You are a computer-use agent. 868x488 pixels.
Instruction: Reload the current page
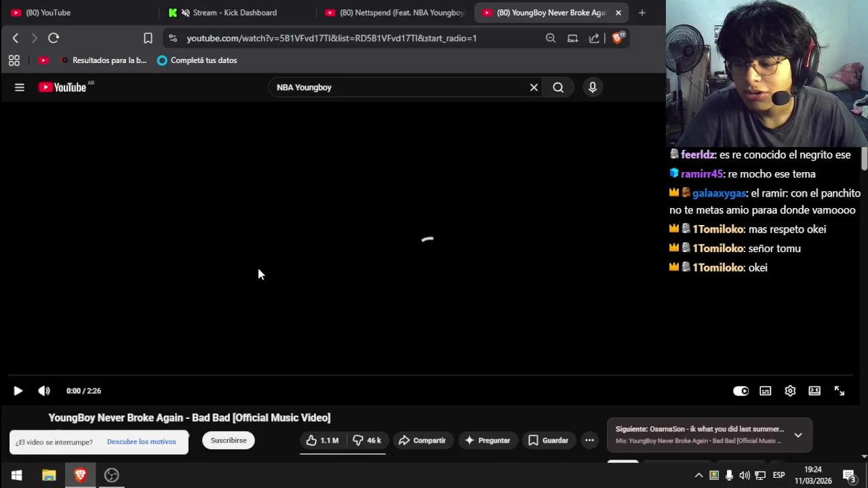coord(54,38)
